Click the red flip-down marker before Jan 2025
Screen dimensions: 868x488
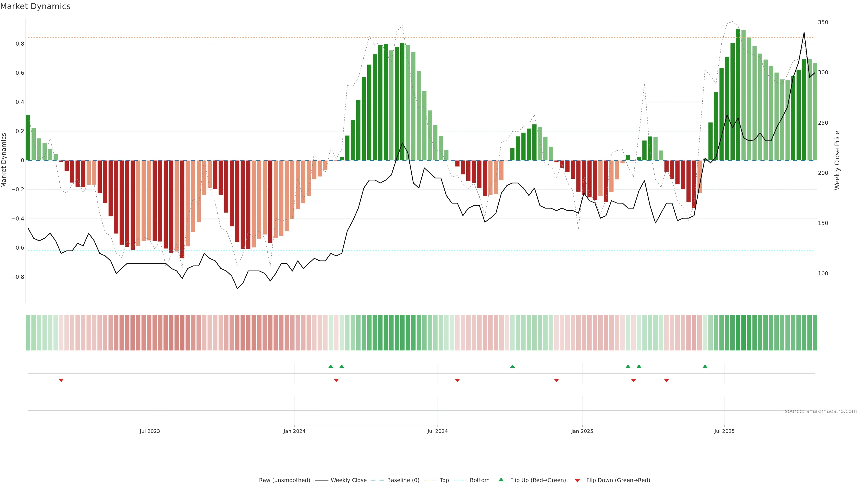pos(556,380)
